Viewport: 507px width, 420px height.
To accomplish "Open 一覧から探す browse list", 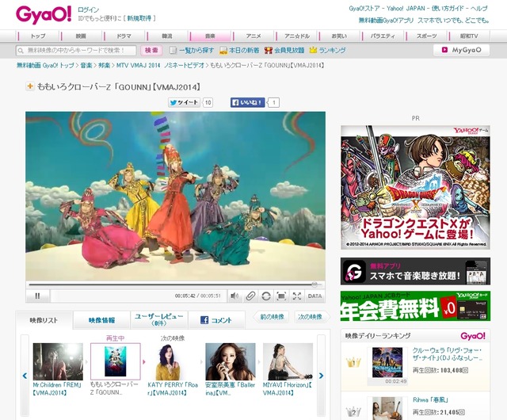I will coord(192,51).
